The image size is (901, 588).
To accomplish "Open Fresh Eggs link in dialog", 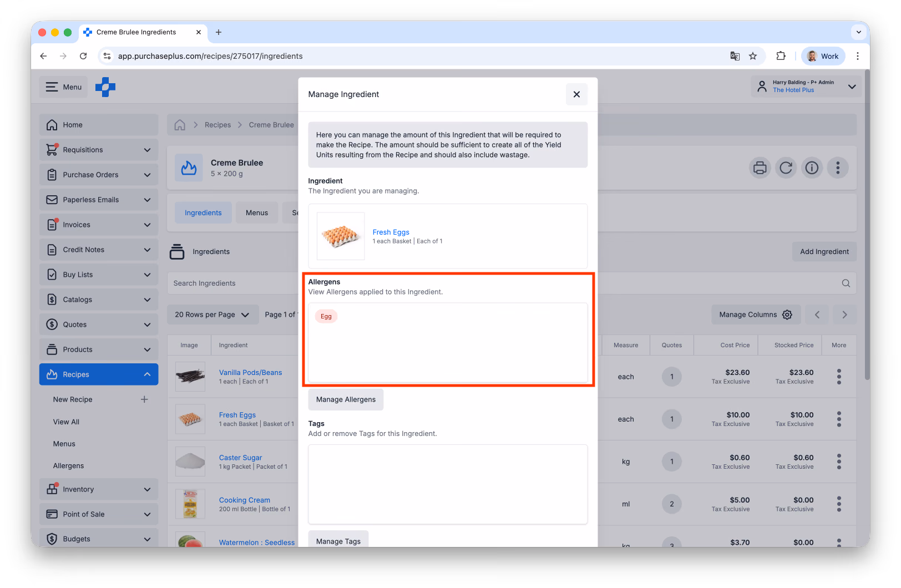I will coord(391,232).
